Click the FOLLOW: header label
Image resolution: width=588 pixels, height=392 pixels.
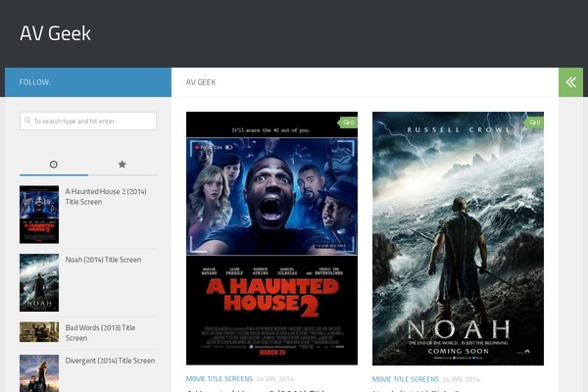click(x=35, y=82)
